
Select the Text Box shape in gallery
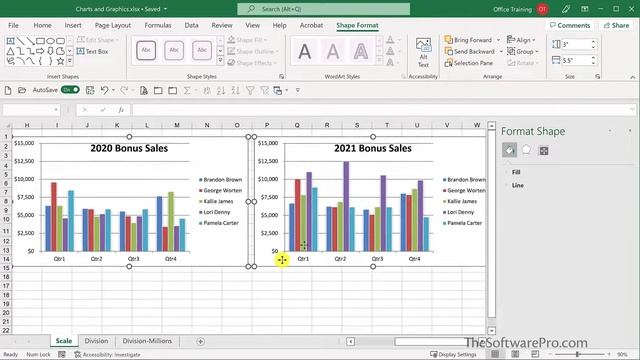pos(11,41)
